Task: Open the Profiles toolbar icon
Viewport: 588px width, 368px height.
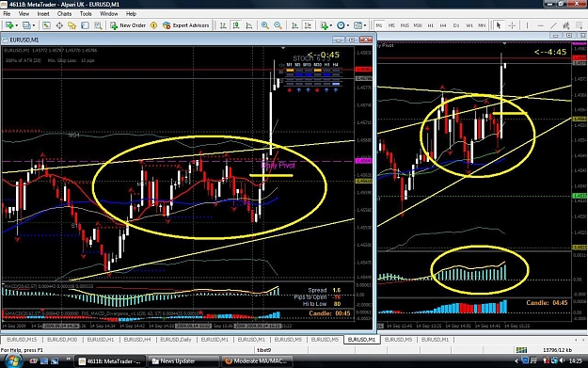Action: (x=26, y=25)
